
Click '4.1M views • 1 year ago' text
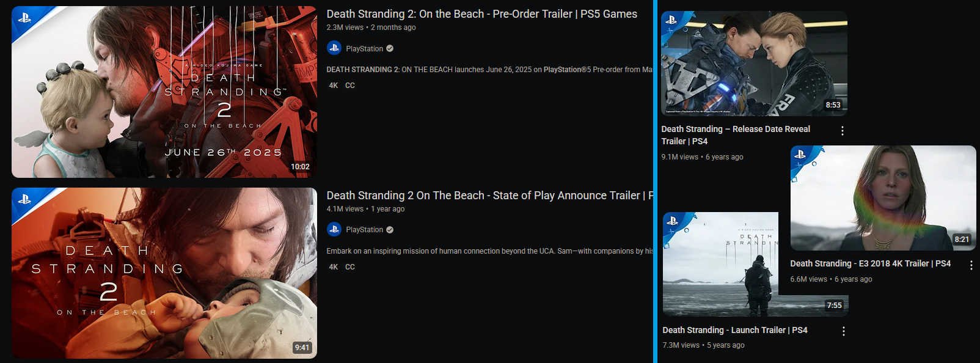[x=365, y=209]
